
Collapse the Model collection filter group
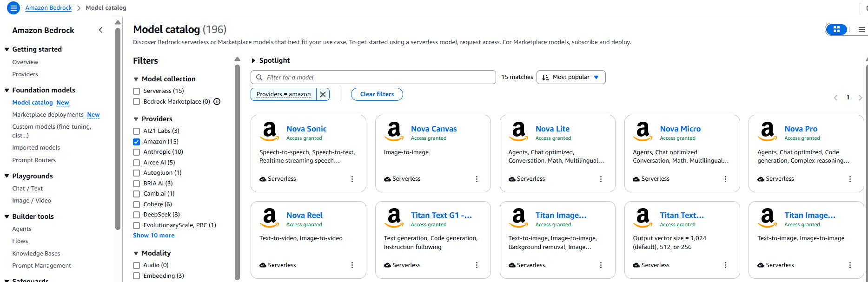coord(136,79)
